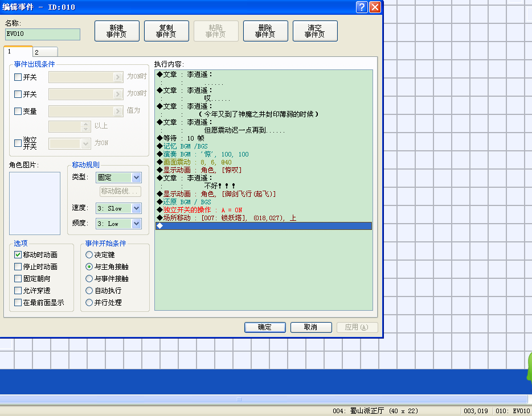This screenshot has height=416, width=532.
Task: Select the 场所移动 锁妖塔 command
Action: click(264, 217)
